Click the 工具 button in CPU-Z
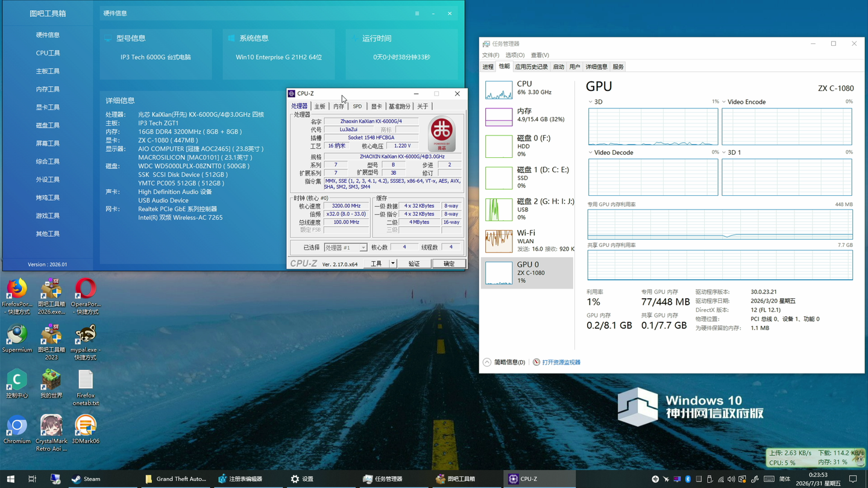Image resolution: width=868 pixels, height=488 pixels. 376,264
